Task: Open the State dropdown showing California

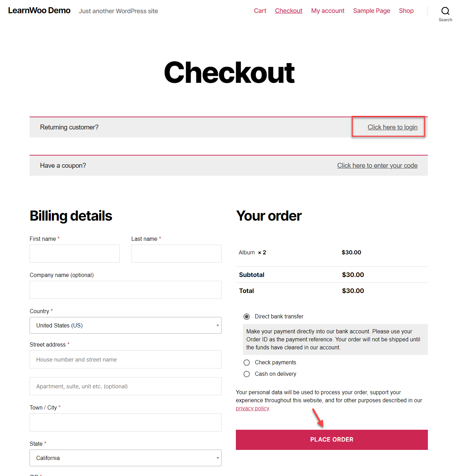Action: [x=125, y=458]
